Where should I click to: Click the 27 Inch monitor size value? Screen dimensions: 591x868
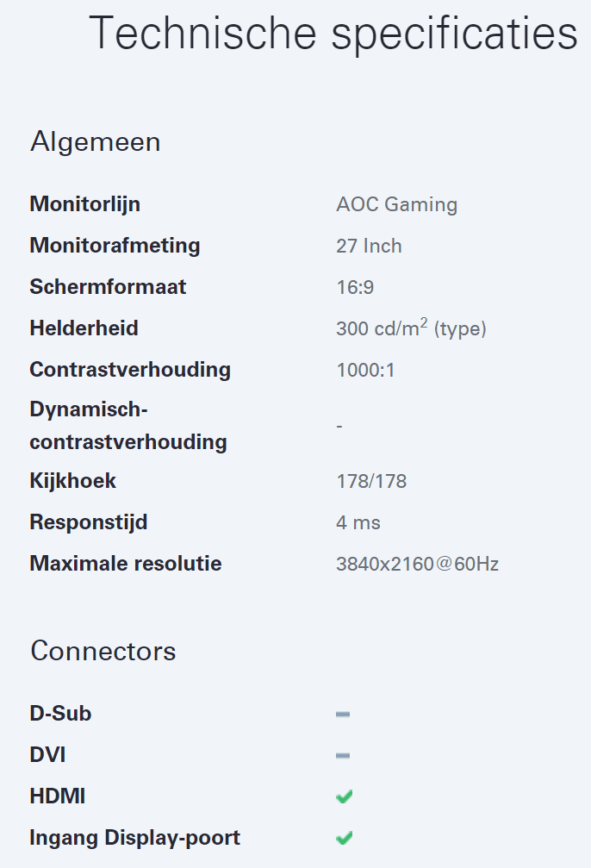point(369,246)
